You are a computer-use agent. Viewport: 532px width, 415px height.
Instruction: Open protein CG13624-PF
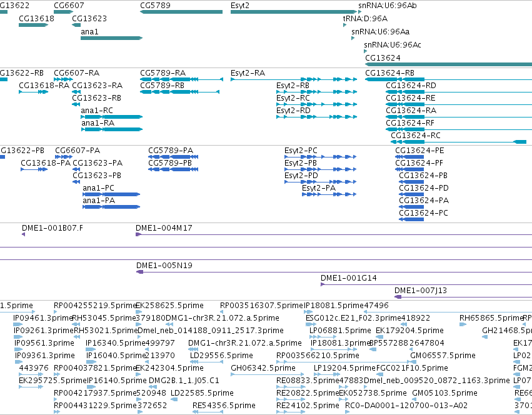click(419, 163)
